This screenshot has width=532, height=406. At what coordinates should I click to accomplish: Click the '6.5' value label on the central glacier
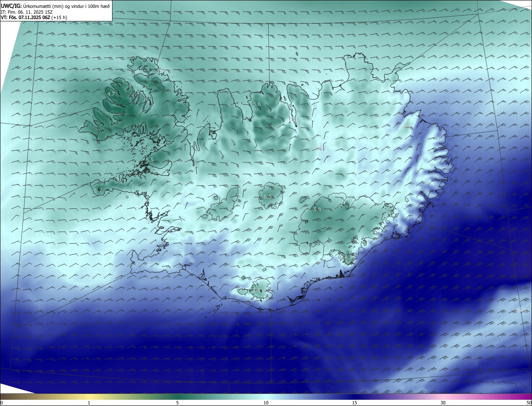[x=268, y=196]
